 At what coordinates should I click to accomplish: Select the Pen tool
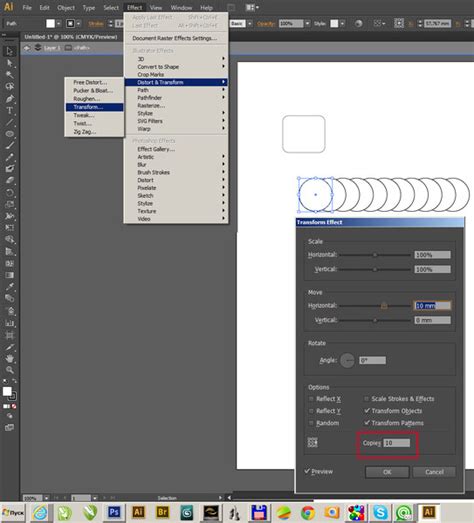click(10, 99)
